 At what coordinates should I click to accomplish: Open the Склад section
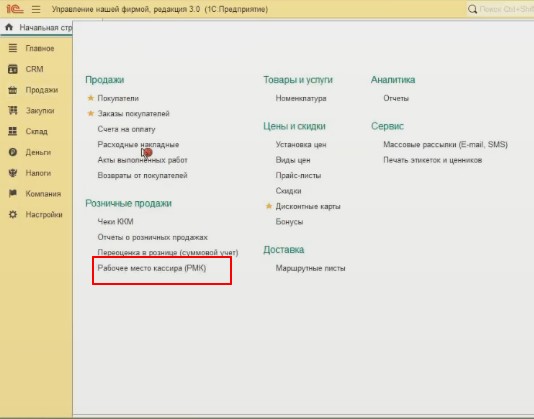point(36,131)
